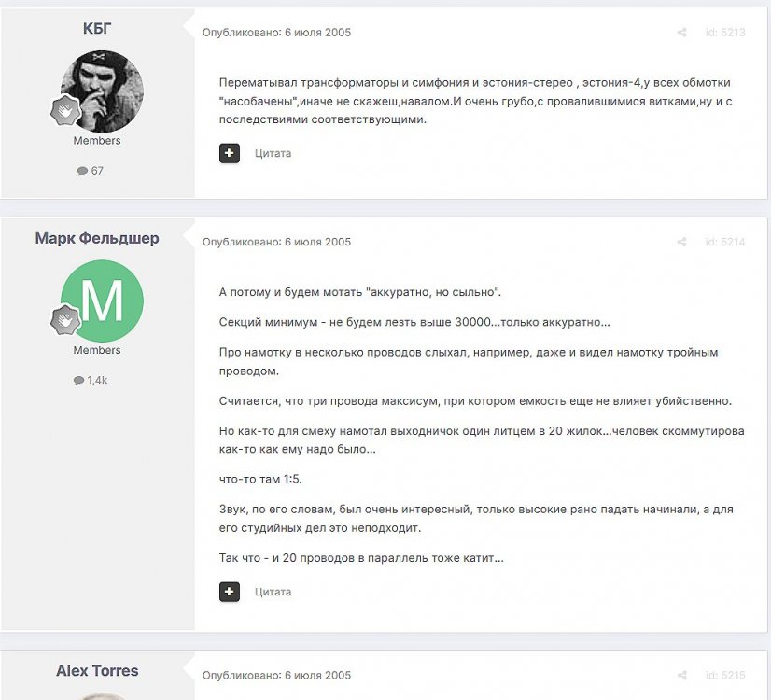This screenshot has width=771, height=700.
Task: Open КБГ's post count of 67
Action: pos(91,171)
